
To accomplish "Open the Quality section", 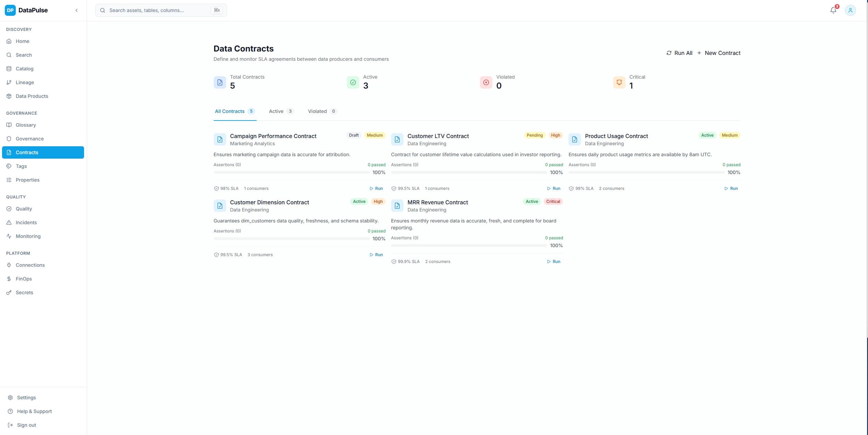I will coord(23,209).
